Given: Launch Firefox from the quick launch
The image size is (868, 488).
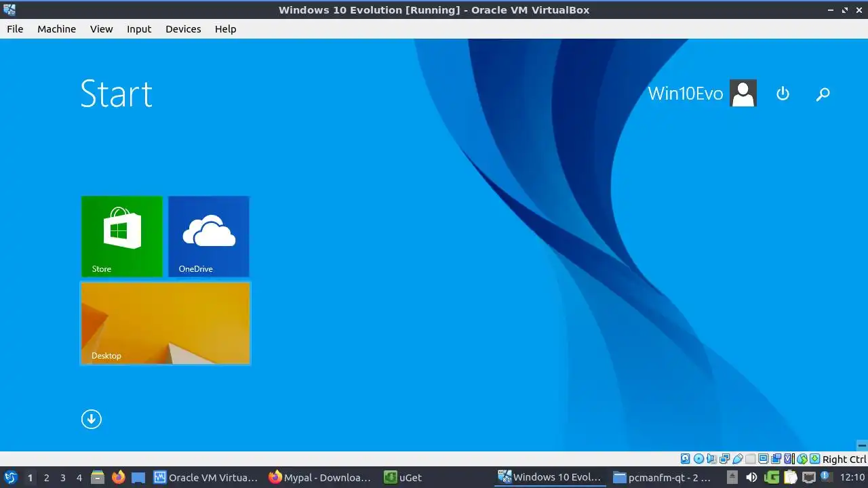Looking at the screenshot, I should point(118,477).
